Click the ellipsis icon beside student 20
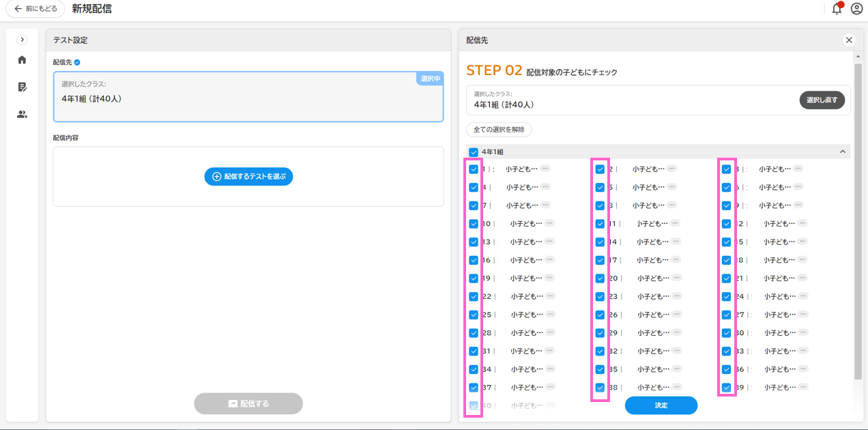 676,278
